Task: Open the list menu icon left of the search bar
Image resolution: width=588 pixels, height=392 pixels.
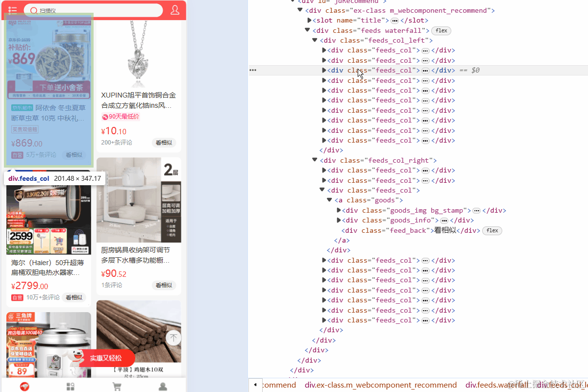Action: [x=13, y=10]
